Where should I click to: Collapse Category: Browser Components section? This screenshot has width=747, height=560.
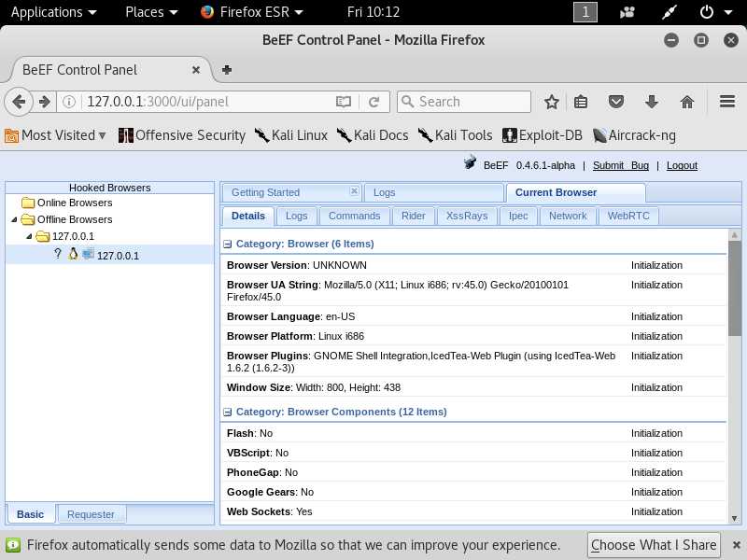click(x=227, y=412)
